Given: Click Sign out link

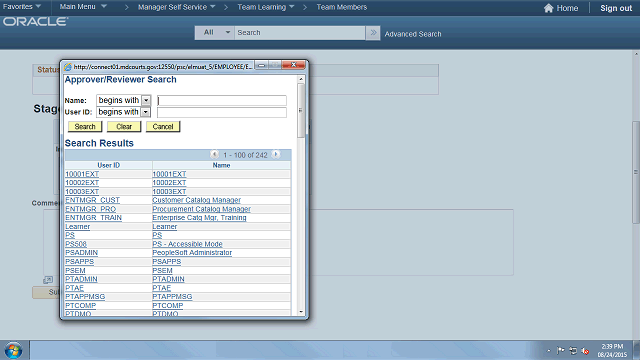Looking at the screenshot, I should [x=616, y=8].
